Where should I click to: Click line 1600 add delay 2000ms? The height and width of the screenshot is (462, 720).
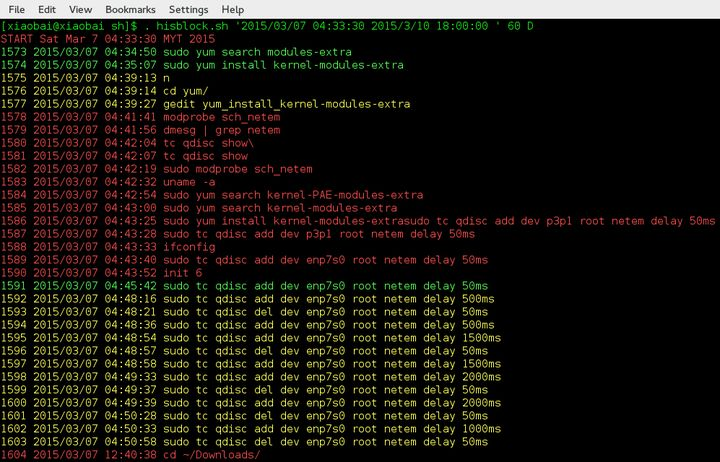[251, 403]
